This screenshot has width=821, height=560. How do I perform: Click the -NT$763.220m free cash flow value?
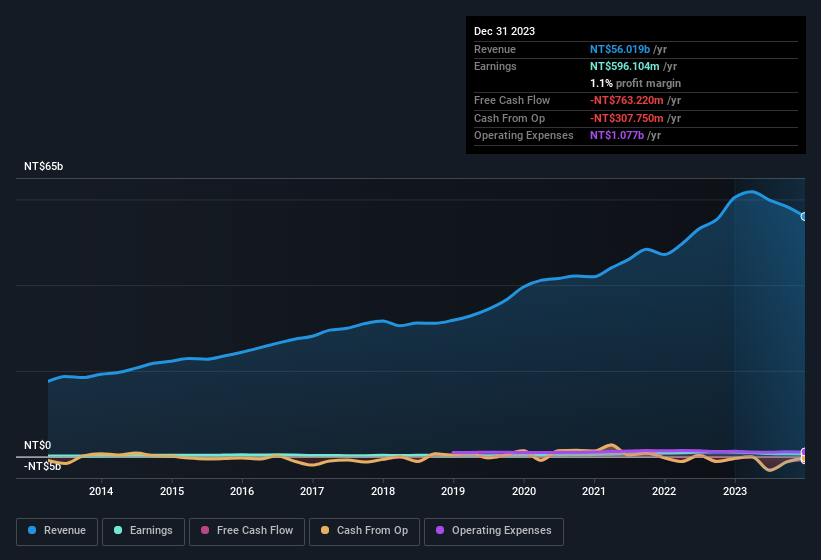(x=627, y=100)
